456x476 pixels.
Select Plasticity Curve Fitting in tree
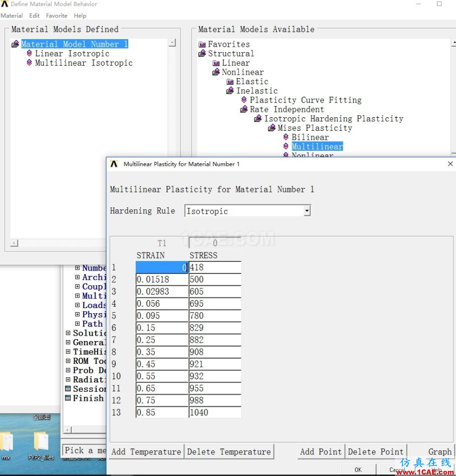point(306,100)
